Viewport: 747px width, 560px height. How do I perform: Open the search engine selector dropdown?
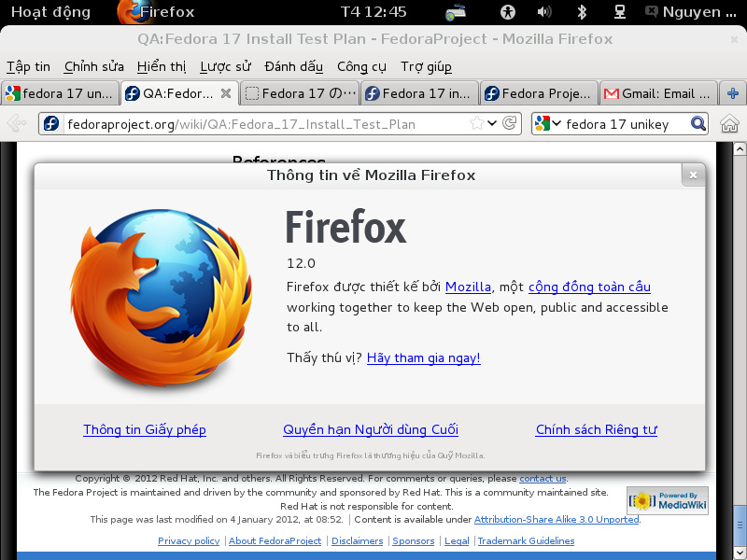click(x=547, y=124)
